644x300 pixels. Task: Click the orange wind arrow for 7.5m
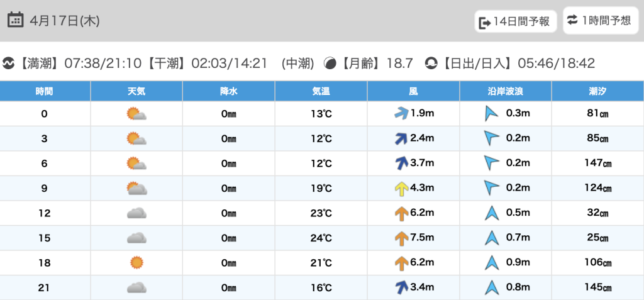tap(400, 238)
